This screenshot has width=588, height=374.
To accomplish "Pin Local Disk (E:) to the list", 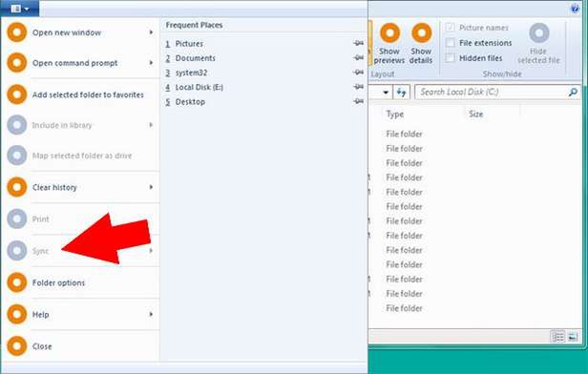I will (x=359, y=87).
